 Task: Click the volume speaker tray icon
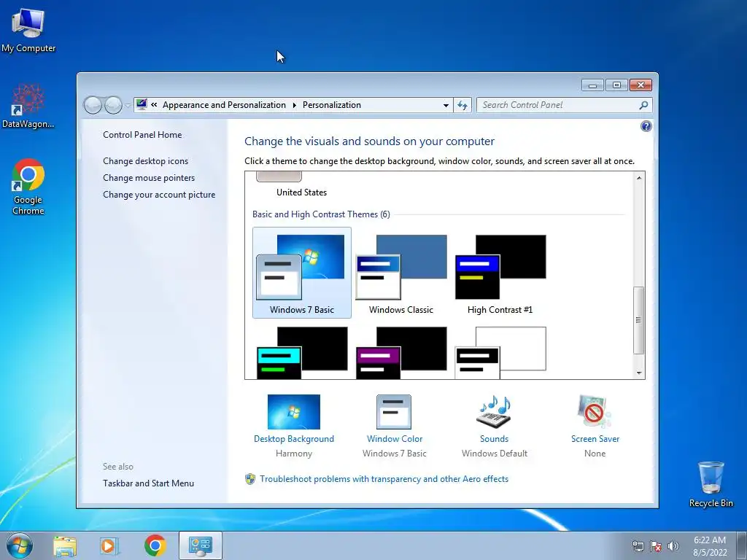click(x=673, y=546)
